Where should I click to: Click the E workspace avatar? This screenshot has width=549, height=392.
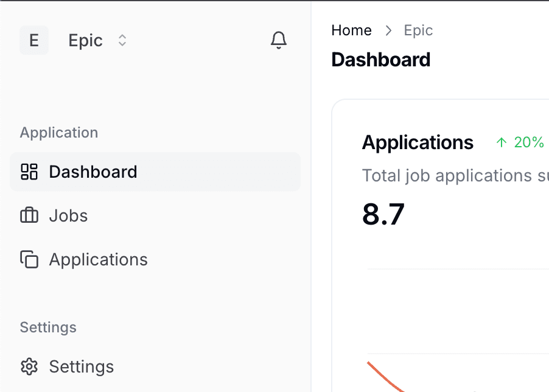(34, 40)
